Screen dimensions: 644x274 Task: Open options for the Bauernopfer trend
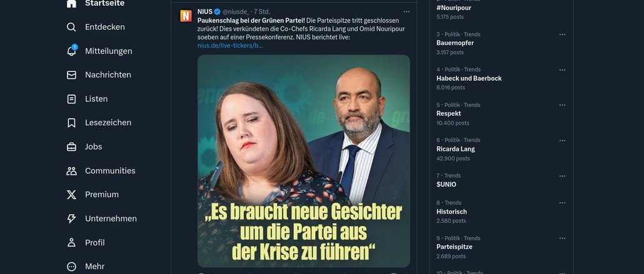tap(562, 34)
